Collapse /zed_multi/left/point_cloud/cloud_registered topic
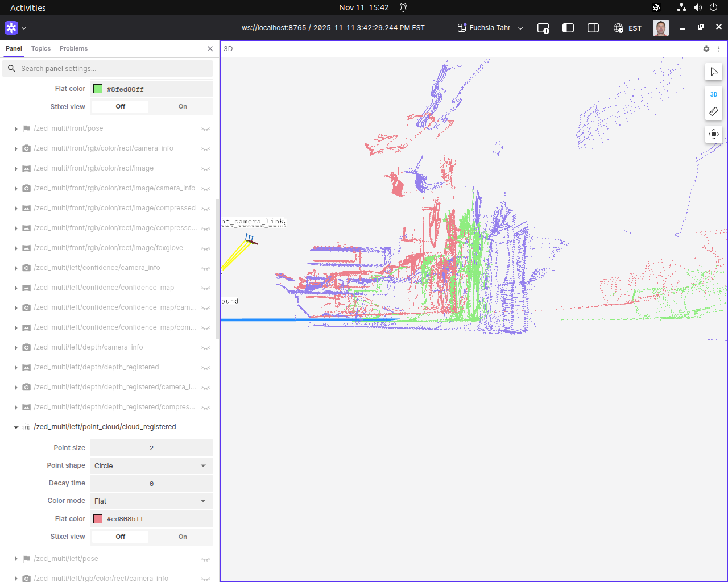Screen dimensions: 728x582 [16, 427]
